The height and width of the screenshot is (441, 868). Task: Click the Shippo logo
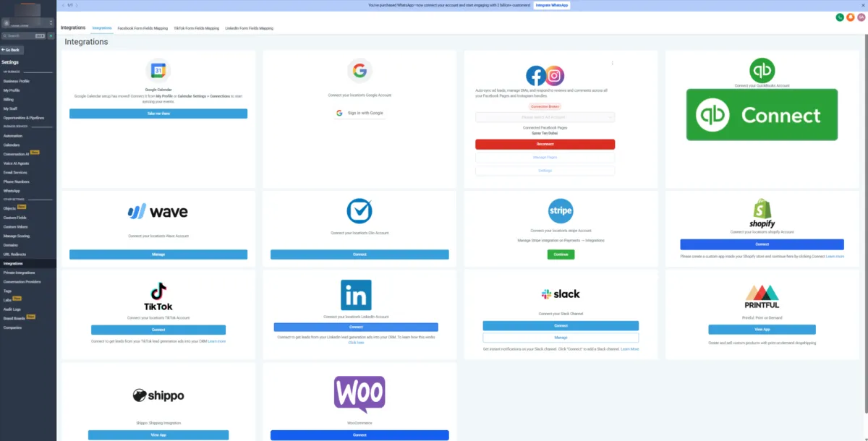158,395
